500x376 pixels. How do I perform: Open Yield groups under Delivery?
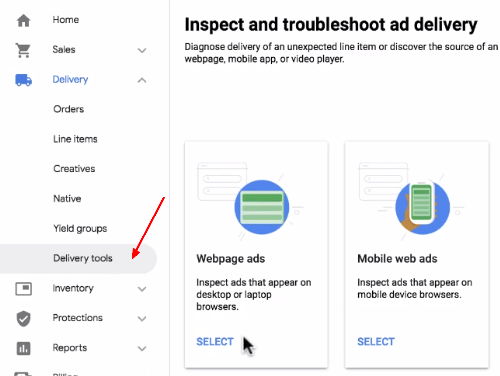pos(80,229)
